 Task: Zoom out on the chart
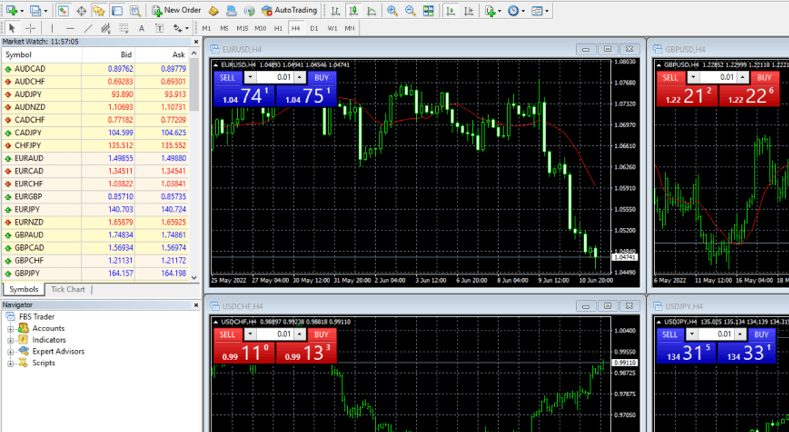point(411,10)
